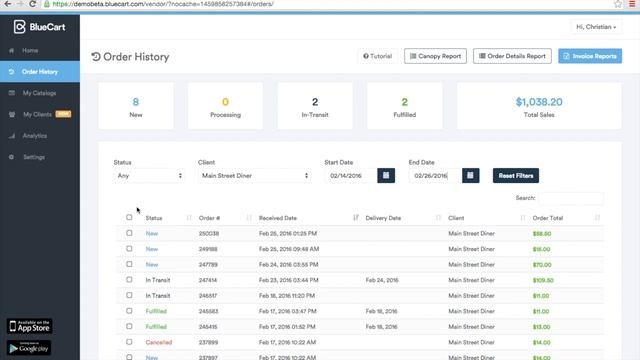Click received date Feb 25, 2016 01:25 PM
The image size is (640, 360).
pos(288,233)
